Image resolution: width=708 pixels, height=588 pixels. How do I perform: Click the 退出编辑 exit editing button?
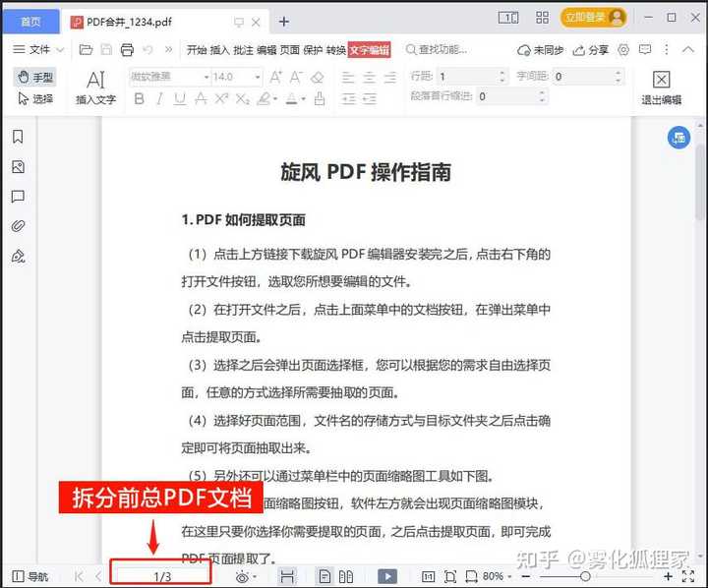point(661,88)
